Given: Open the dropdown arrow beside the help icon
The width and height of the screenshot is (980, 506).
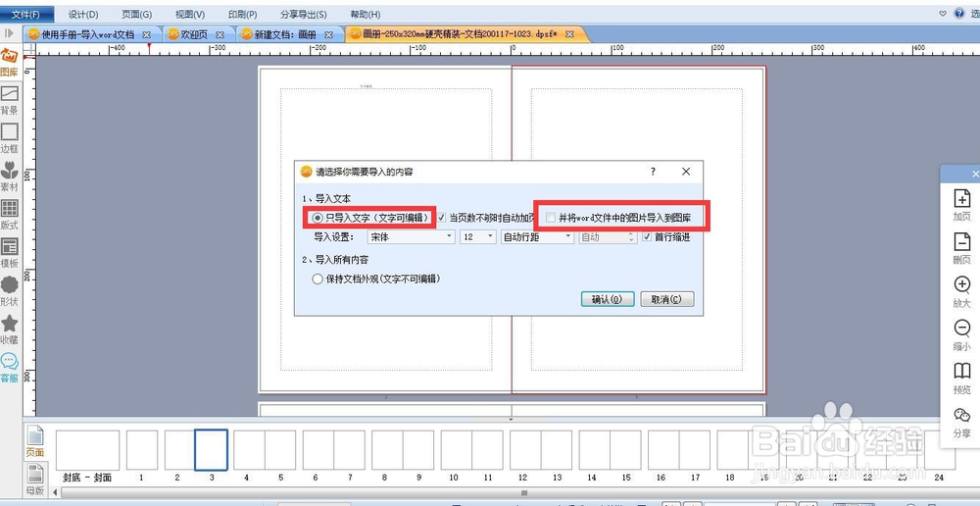Looking at the screenshot, I should [x=943, y=13].
